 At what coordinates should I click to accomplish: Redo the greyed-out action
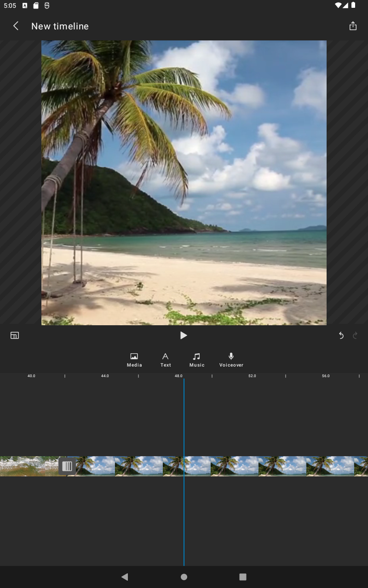click(x=355, y=335)
